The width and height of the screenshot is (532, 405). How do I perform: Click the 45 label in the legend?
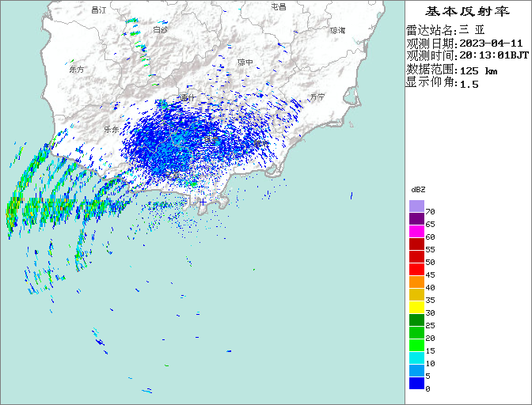pyautogui.click(x=430, y=275)
